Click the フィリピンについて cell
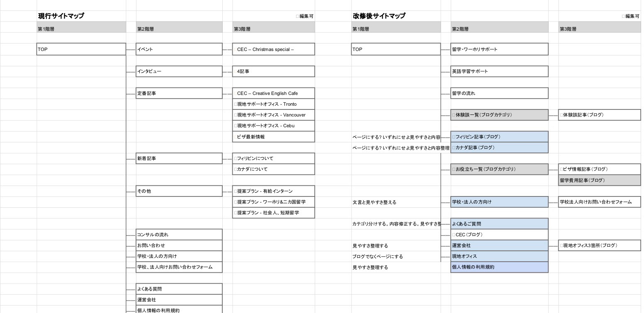This screenshot has height=313, width=644. click(274, 158)
